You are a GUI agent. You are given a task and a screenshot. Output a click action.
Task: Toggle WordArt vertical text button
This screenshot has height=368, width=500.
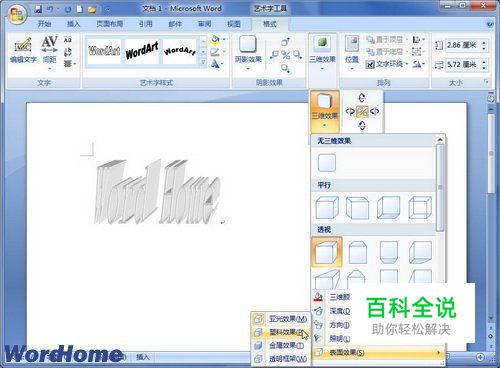[68, 52]
